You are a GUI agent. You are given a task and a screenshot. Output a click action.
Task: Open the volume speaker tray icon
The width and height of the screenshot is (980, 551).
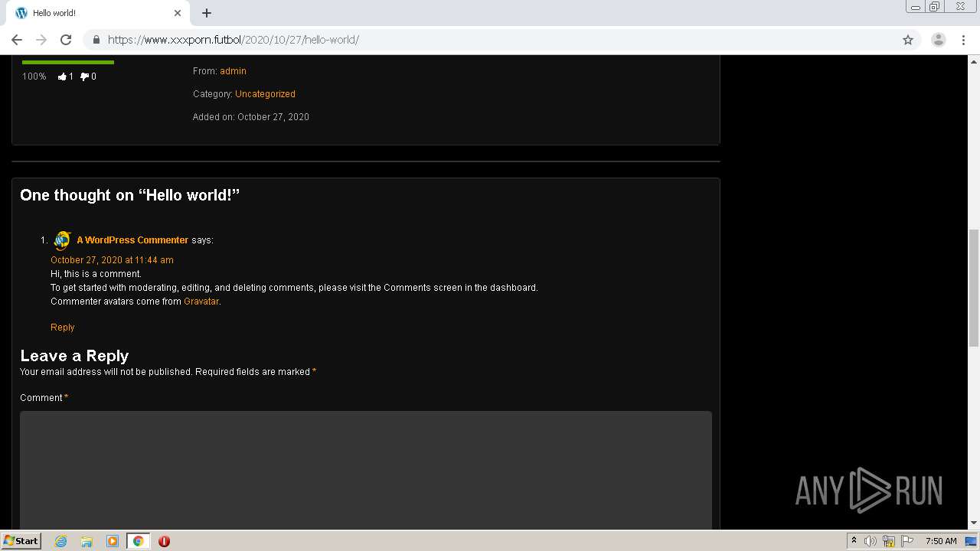(871, 541)
